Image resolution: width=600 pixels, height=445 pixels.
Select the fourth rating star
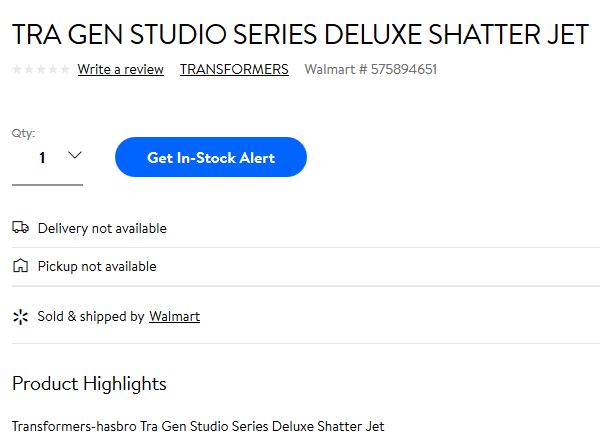click(53, 69)
